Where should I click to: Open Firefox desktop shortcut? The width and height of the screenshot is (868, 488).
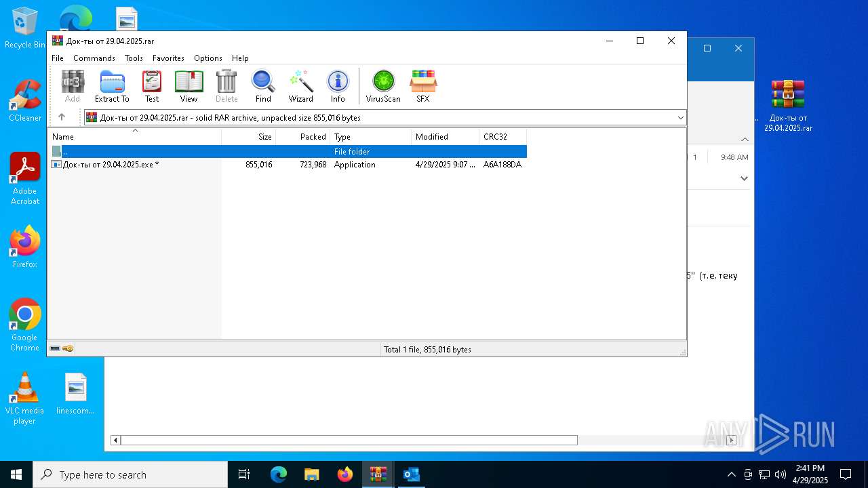[24, 247]
